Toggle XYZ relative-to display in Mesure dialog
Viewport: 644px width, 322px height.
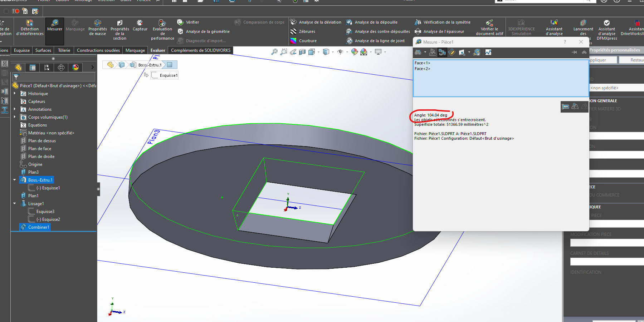coord(442,53)
